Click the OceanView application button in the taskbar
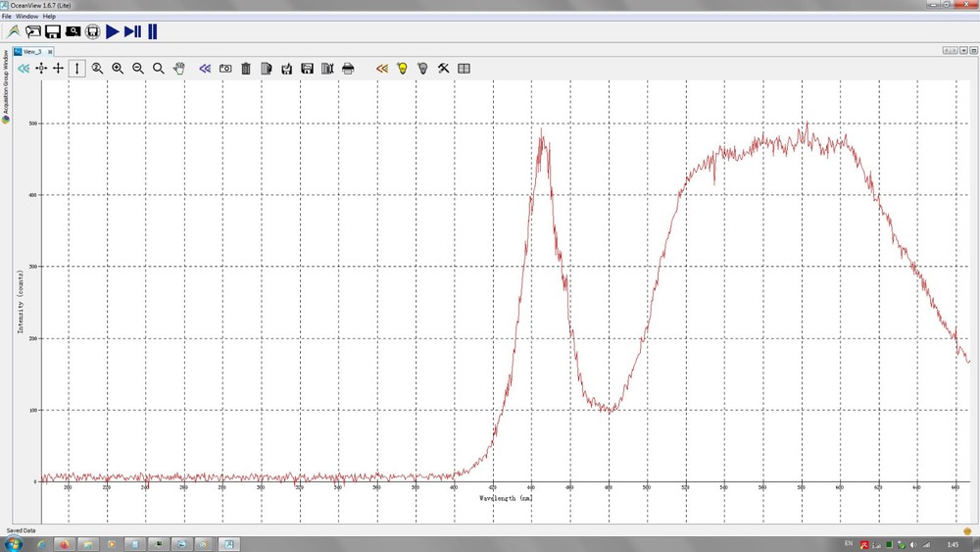The width and height of the screenshot is (980, 552). tap(228, 544)
